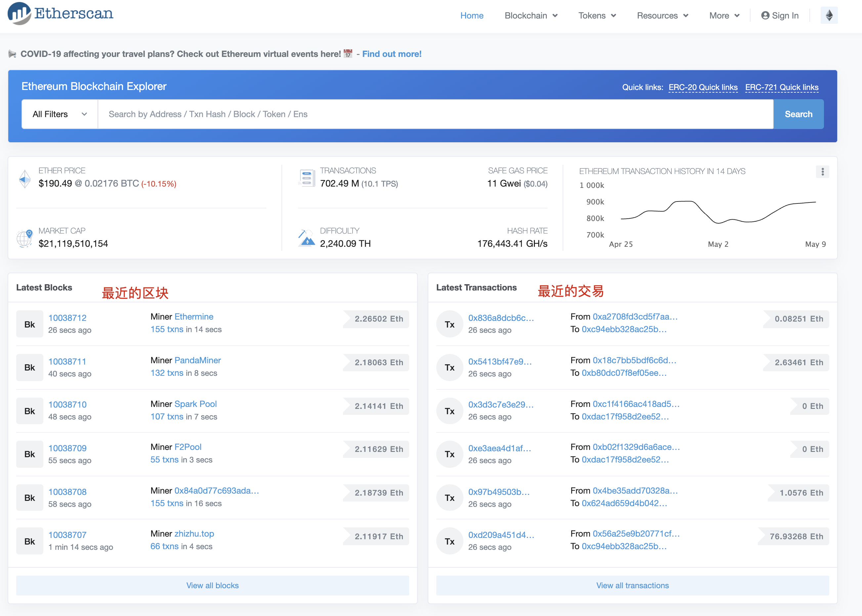The width and height of the screenshot is (862, 616).
Task: View all transactions
Action: 632,585
